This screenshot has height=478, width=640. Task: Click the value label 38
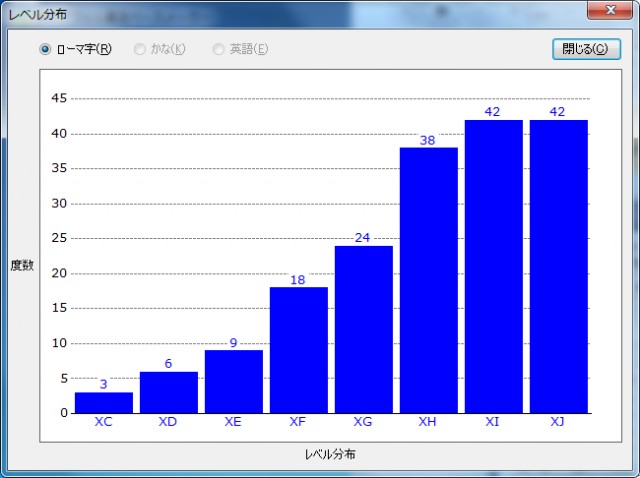click(x=427, y=140)
